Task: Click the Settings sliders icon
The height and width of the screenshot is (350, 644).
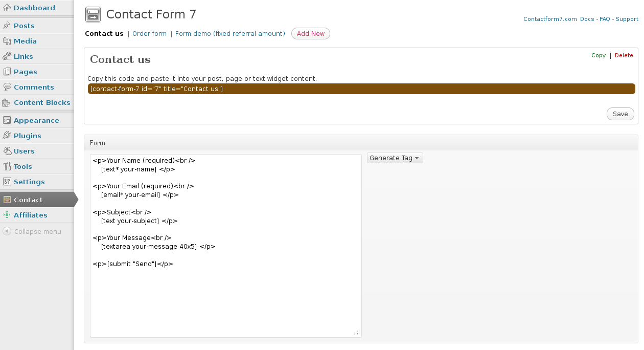Action: point(7,182)
